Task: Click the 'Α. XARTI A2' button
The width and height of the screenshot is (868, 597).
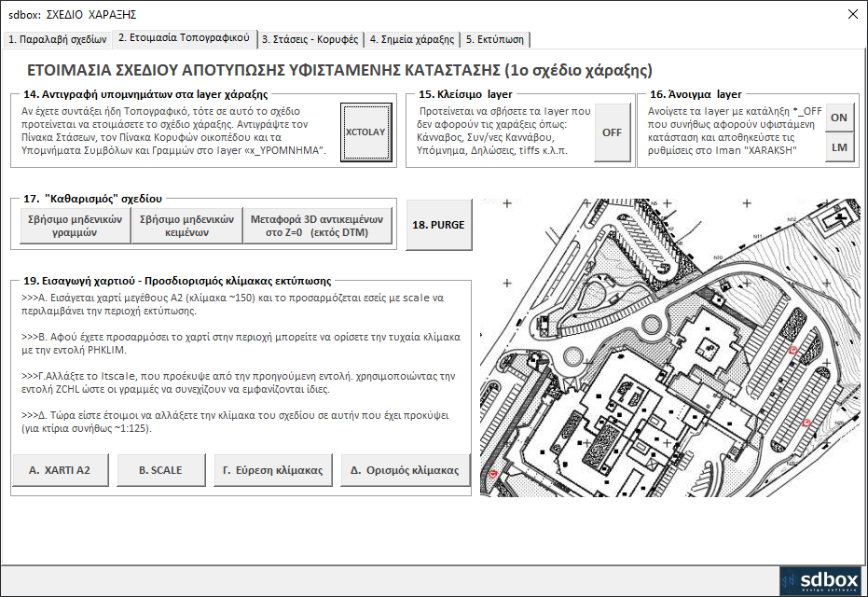Action: click(x=60, y=470)
